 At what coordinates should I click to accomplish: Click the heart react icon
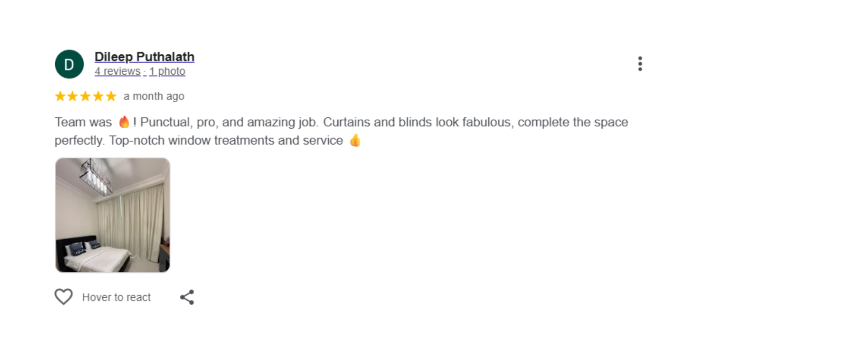click(64, 297)
